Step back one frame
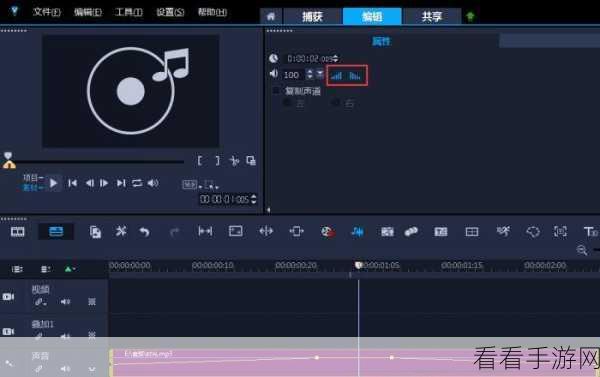Screen dimensions: 600x377 (90, 183)
